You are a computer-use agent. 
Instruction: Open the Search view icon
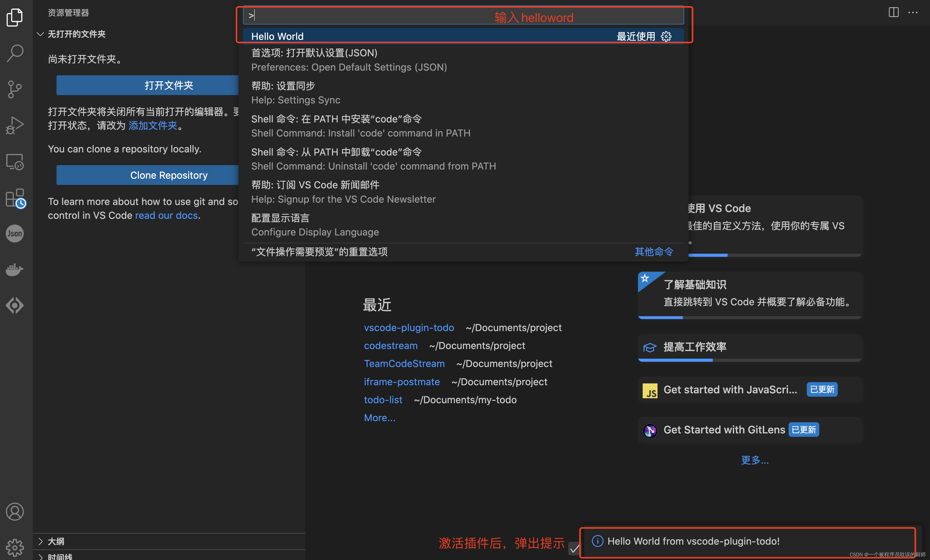click(x=15, y=53)
